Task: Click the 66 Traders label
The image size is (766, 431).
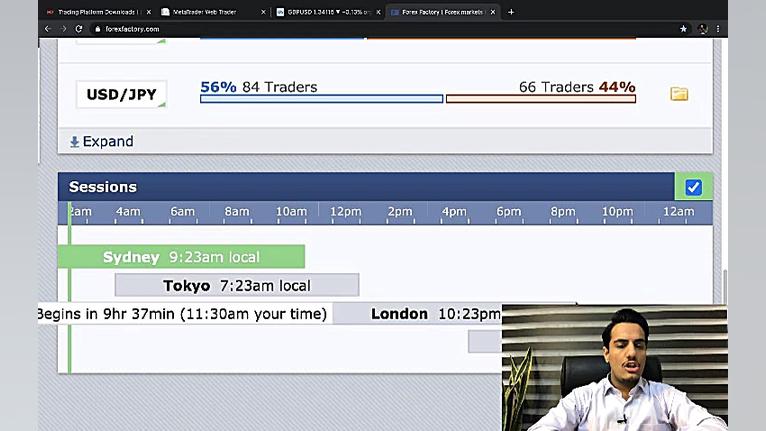Action: pyautogui.click(x=556, y=86)
